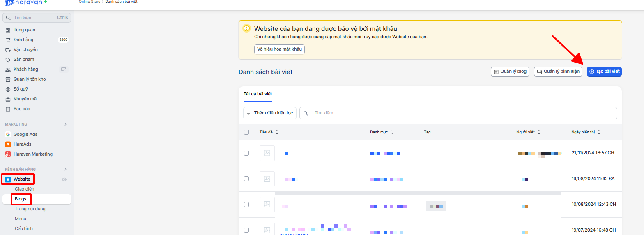Open Cấu hình menu item

[24, 229]
